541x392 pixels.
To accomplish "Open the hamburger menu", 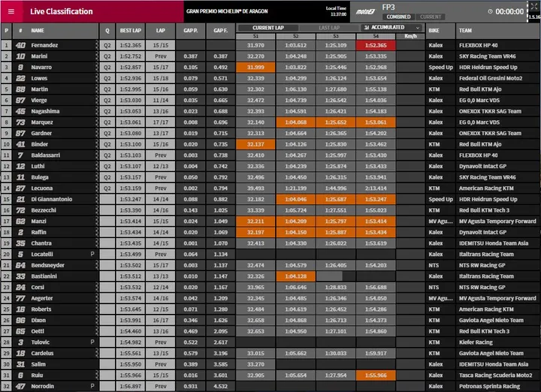I will click(x=11, y=11).
